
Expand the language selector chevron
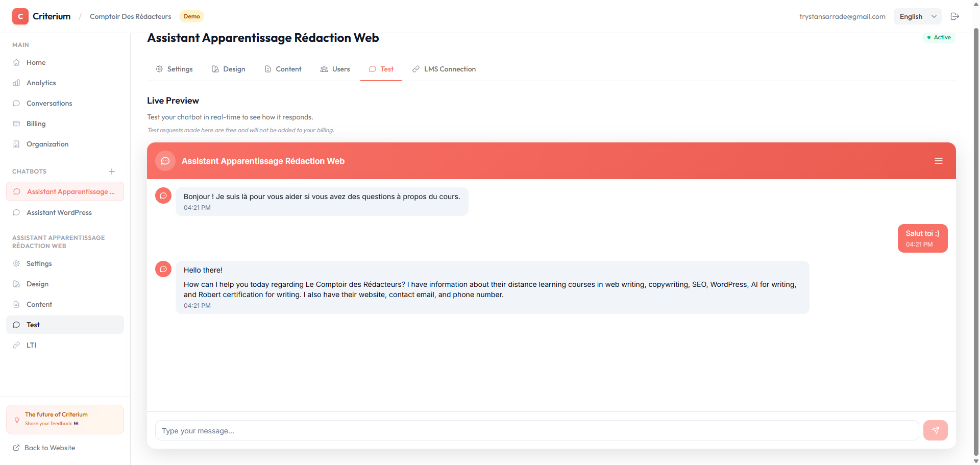(x=934, y=16)
